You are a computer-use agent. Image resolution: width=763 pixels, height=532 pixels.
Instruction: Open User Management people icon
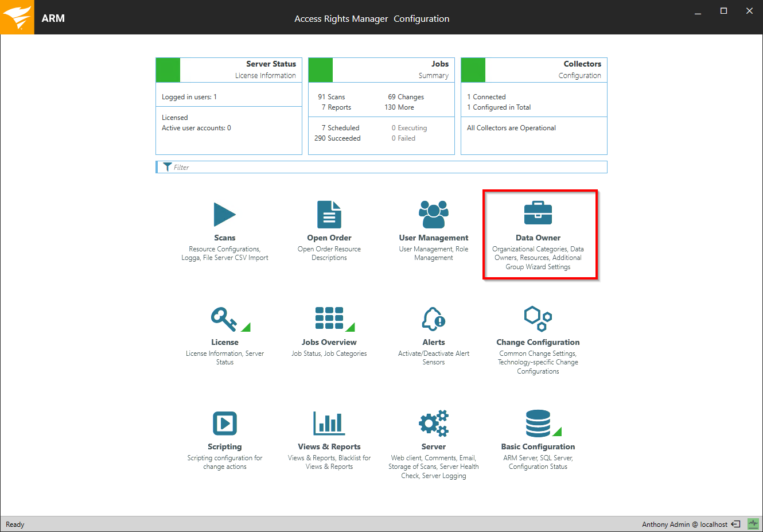433,215
